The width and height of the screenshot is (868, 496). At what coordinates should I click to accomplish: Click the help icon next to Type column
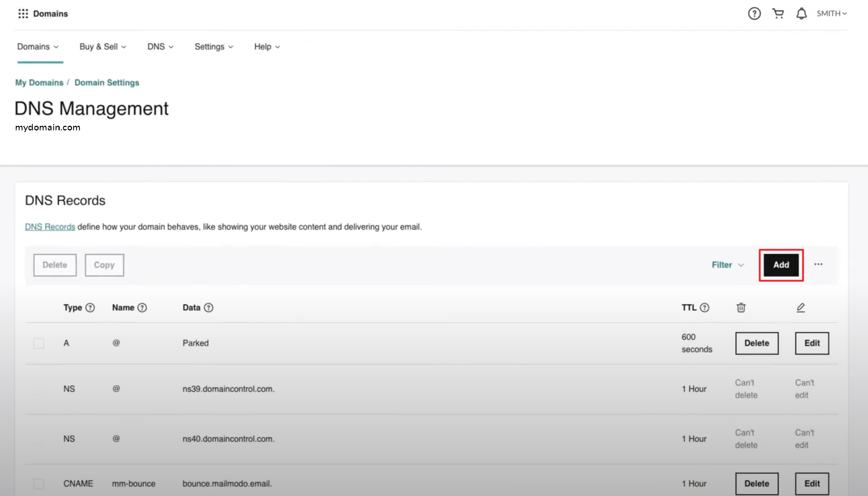90,308
